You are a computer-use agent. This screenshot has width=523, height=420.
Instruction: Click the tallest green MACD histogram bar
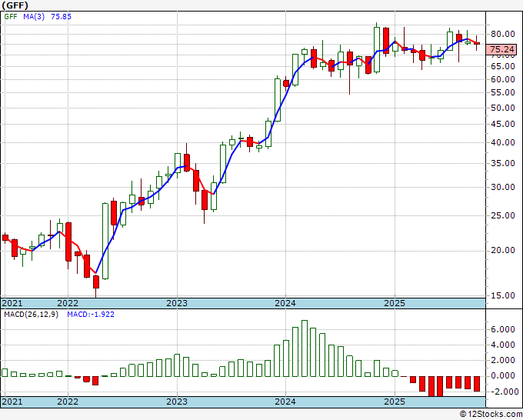tap(305, 348)
